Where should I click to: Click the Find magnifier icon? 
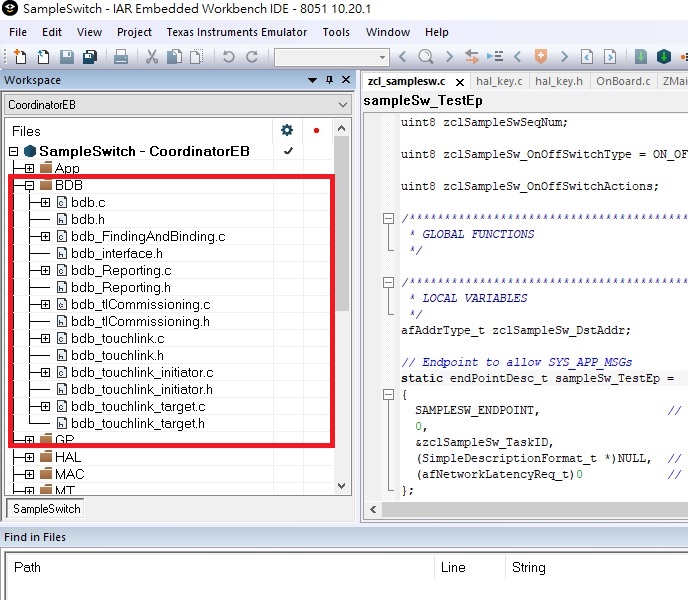tap(426, 57)
